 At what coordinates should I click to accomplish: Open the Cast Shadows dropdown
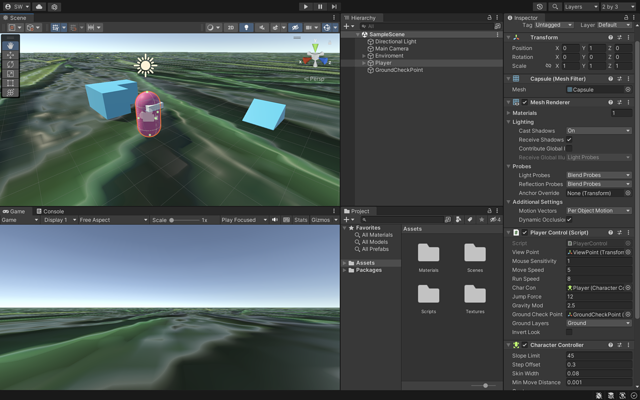coord(599,131)
